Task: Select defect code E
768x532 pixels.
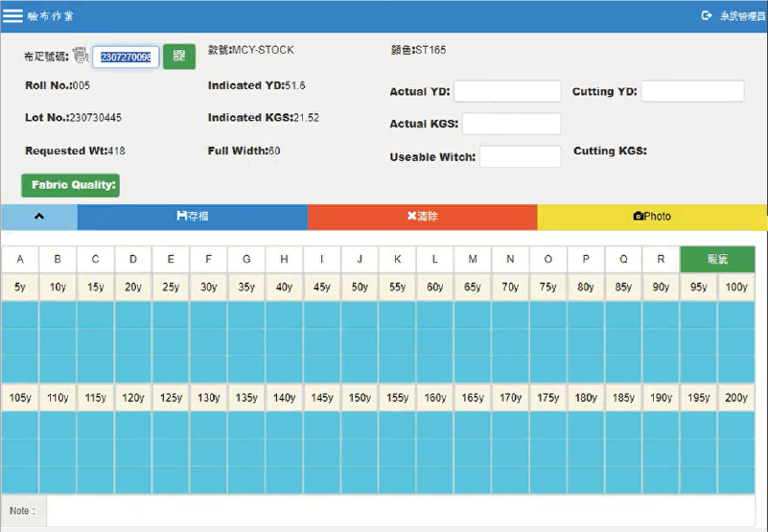Action: (171, 259)
